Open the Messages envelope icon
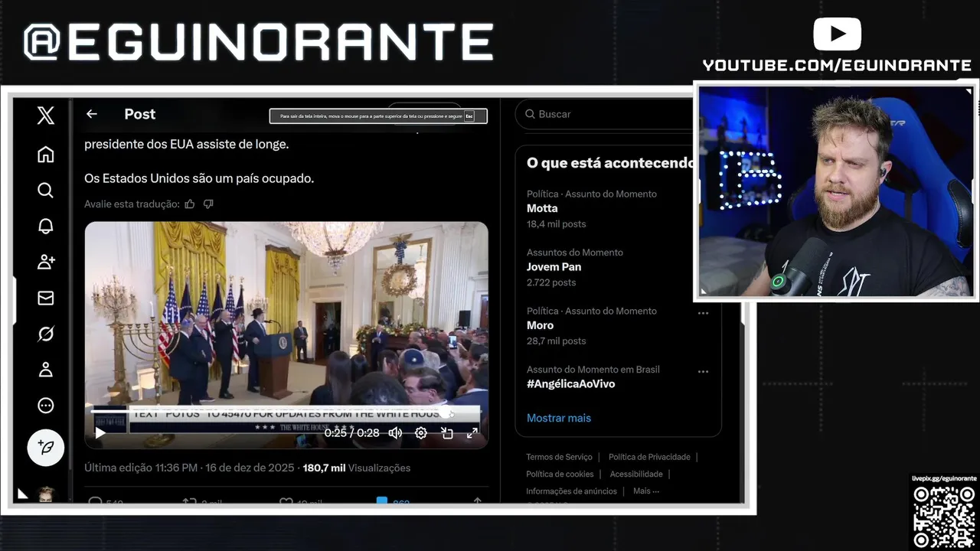Viewport: 980px width, 551px height. click(45, 298)
